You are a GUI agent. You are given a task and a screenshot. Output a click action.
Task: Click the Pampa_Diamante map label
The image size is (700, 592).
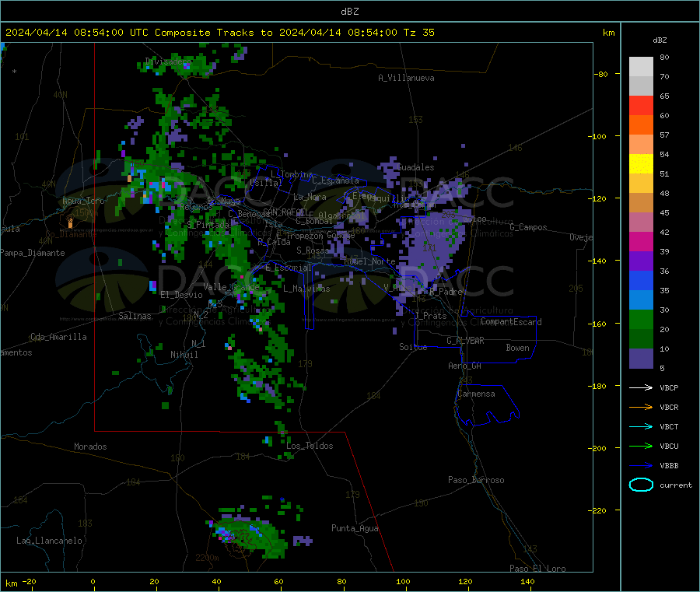pyautogui.click(x=33, y=253)
